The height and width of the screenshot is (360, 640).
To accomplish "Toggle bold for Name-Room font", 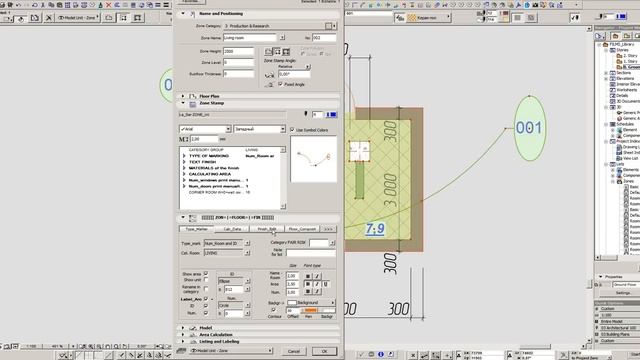I will tap(308, 276).
